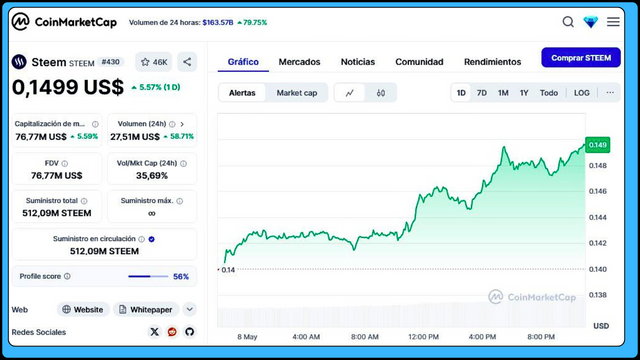Open the Reddit social link
This screenshot has height=360, width=640.
(172, 332)
